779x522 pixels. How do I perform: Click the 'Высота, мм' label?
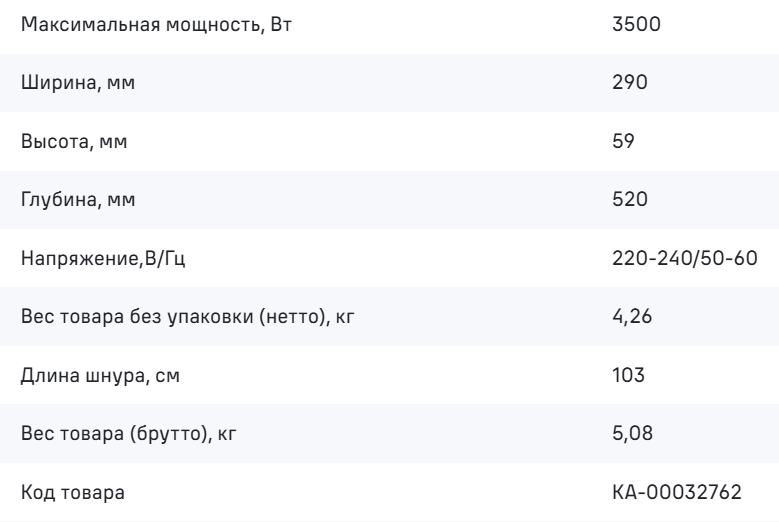74,141
